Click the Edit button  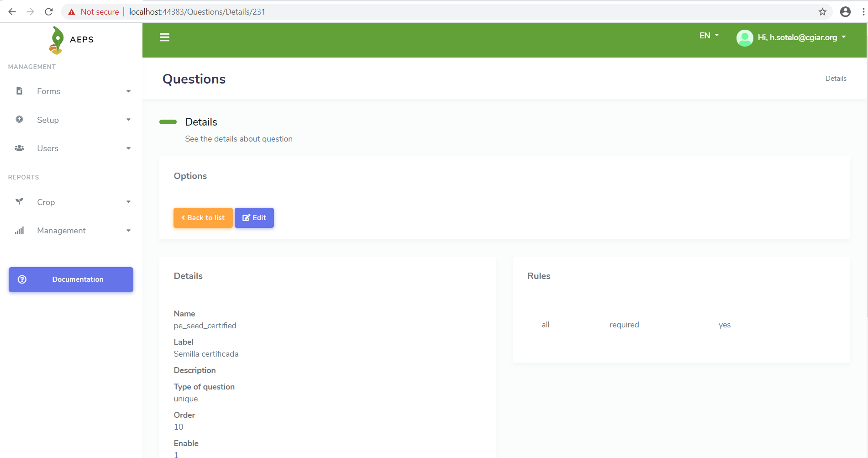(254, 218)
